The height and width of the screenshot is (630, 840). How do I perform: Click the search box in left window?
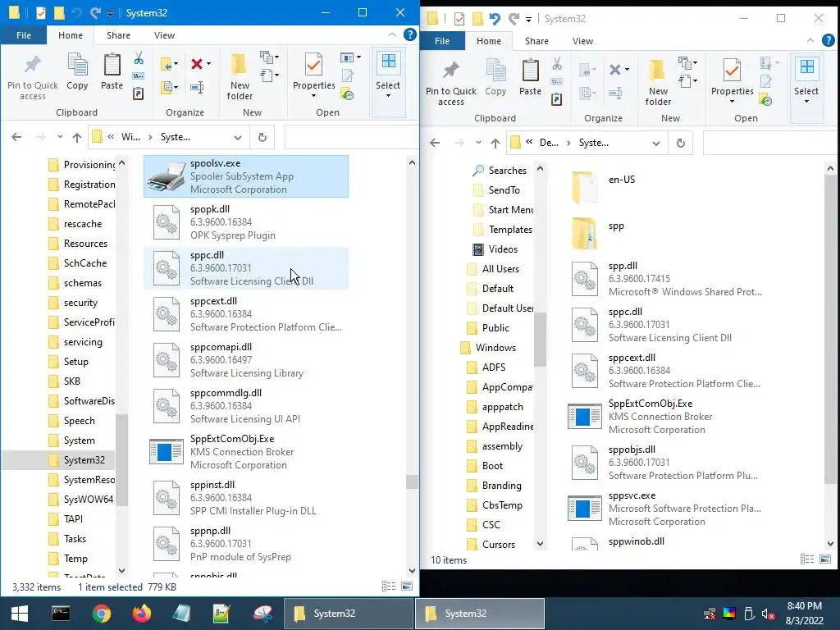tap(351, 137)
